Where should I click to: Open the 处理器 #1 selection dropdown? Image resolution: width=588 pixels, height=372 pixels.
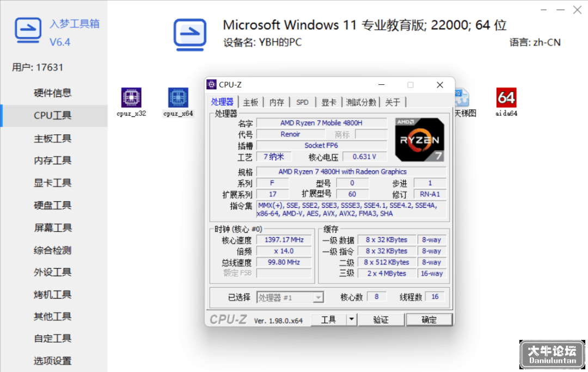(x=290, y=297)
